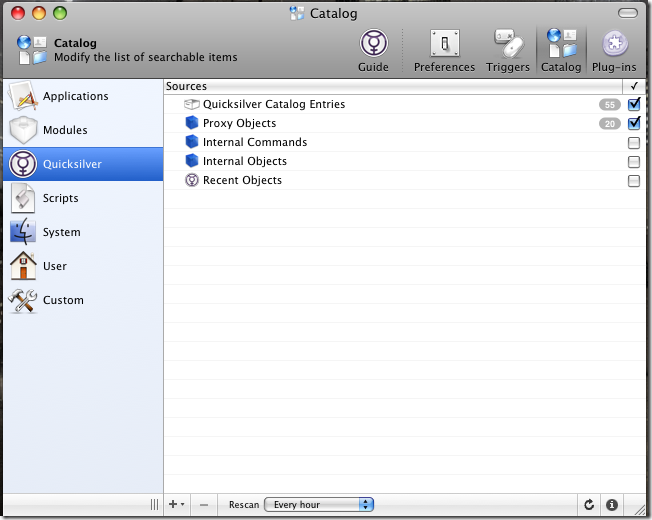Uncheck the Proxy Objects checkbox
The width and height of the screenshot is (652, 520).
click(634, 123)
